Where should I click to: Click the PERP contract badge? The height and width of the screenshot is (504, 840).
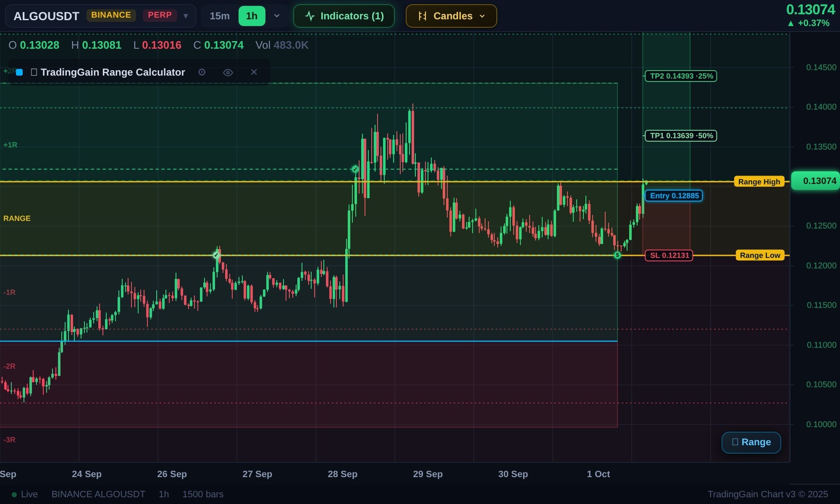pos(160,15)
